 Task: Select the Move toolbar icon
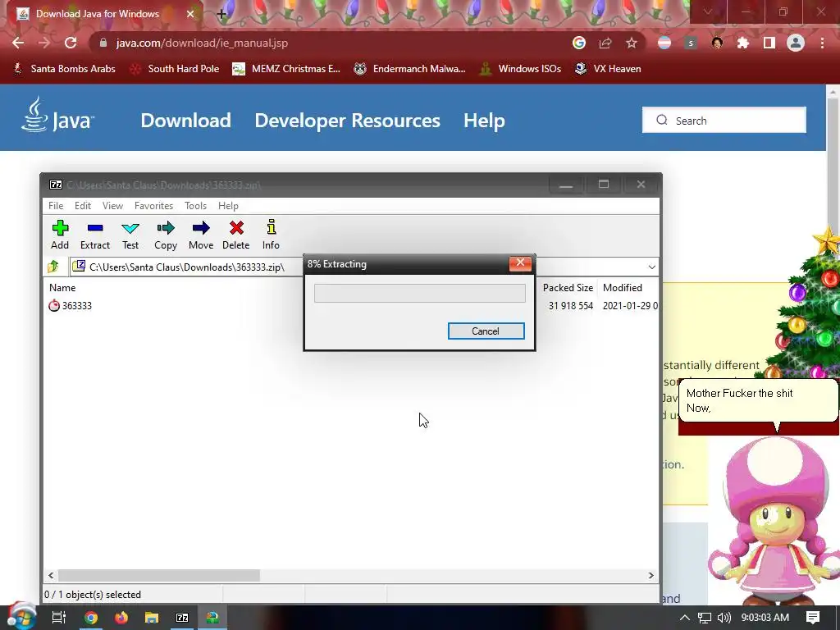pos(201,235)
